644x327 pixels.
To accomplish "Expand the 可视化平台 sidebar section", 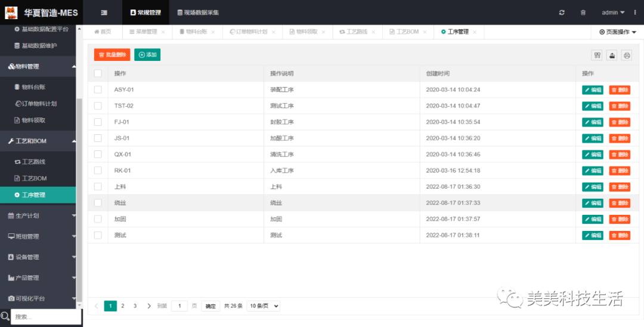I will 38,298.
